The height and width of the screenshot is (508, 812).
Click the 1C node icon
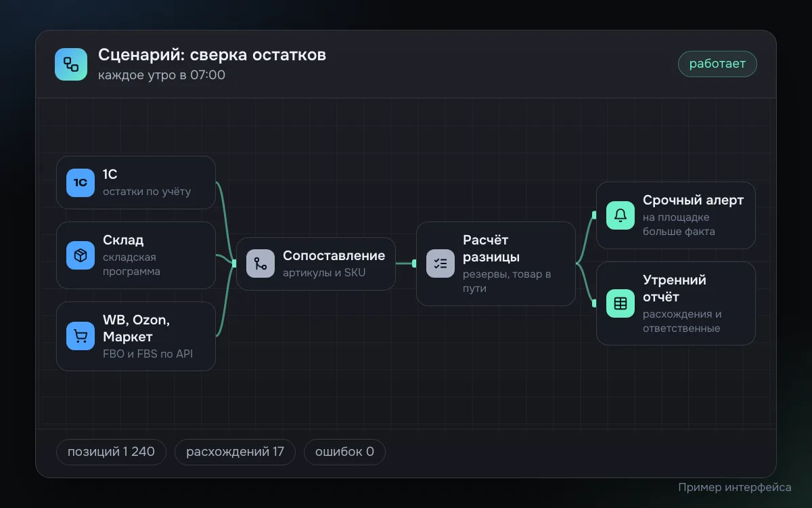(x=81, y=183)
